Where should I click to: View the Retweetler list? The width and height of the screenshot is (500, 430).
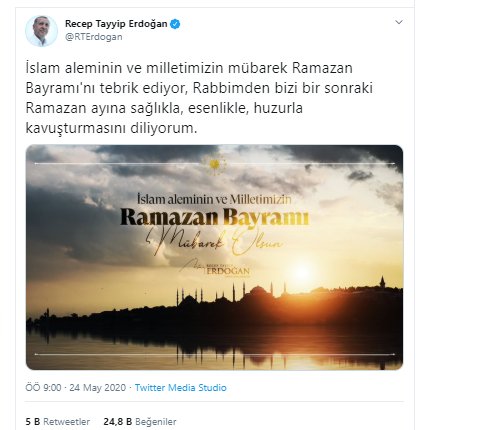58,422
